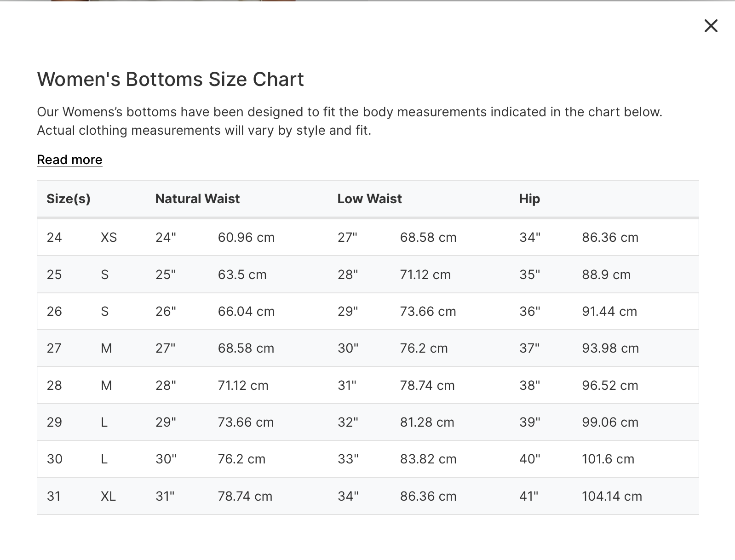Click the Hip column header
The height and width of the screenshot is (560, 735).
pyautogui.click(x=529, y=199)
